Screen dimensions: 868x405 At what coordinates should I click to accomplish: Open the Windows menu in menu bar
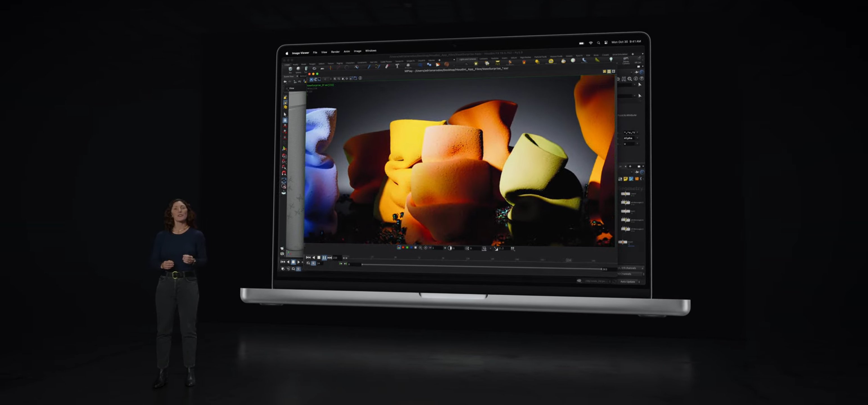[371, 51]
